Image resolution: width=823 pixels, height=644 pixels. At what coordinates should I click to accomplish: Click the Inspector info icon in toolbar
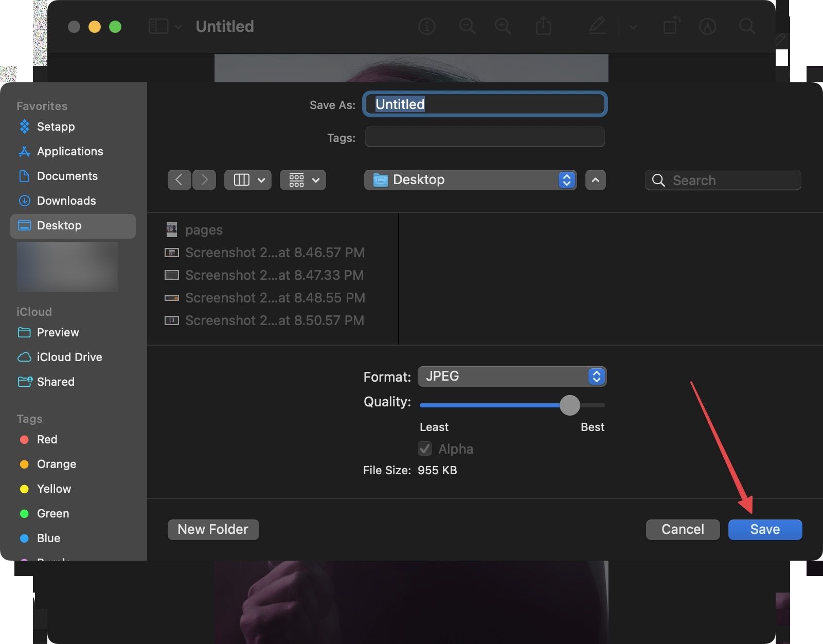pyautogui.click(x=426, y=26)
